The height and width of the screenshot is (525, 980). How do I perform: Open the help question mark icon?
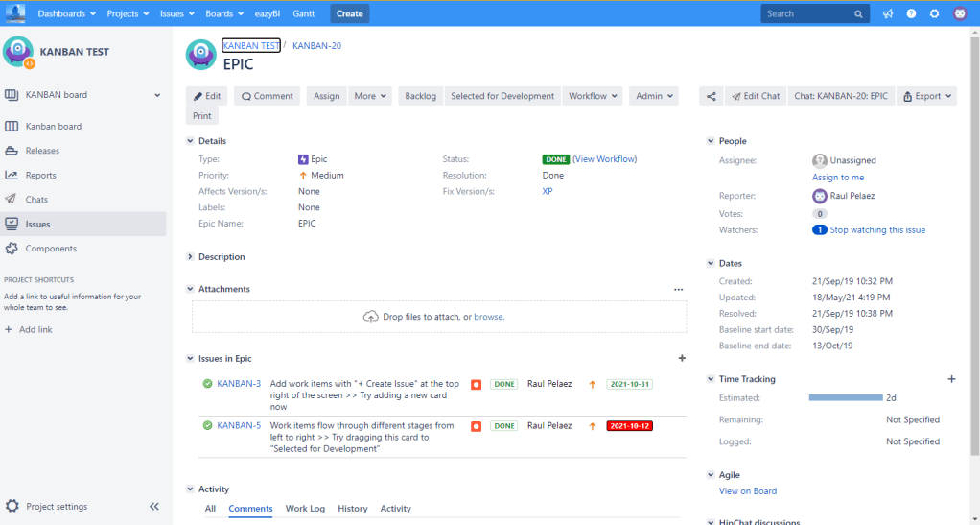tap(911, 13)
